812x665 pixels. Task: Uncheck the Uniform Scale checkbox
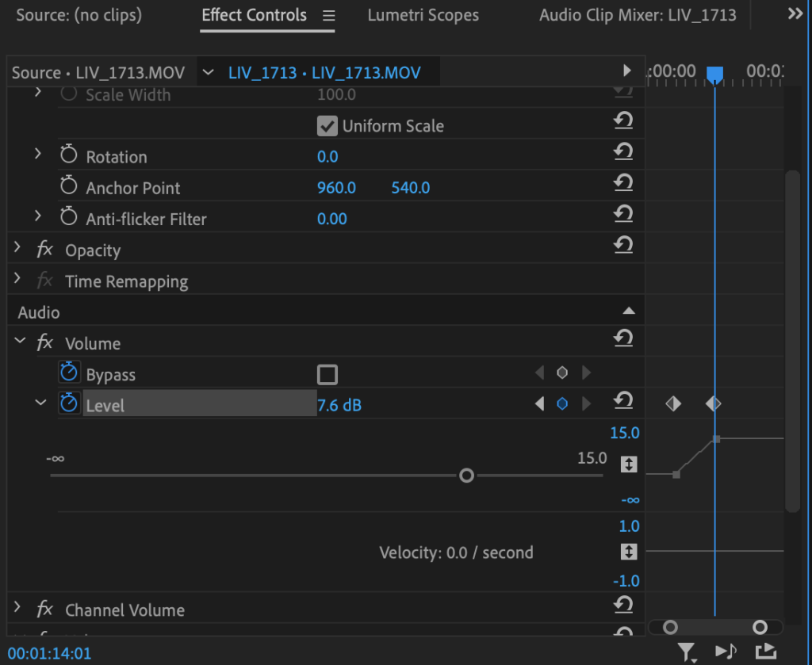click(x=327, y=124)
